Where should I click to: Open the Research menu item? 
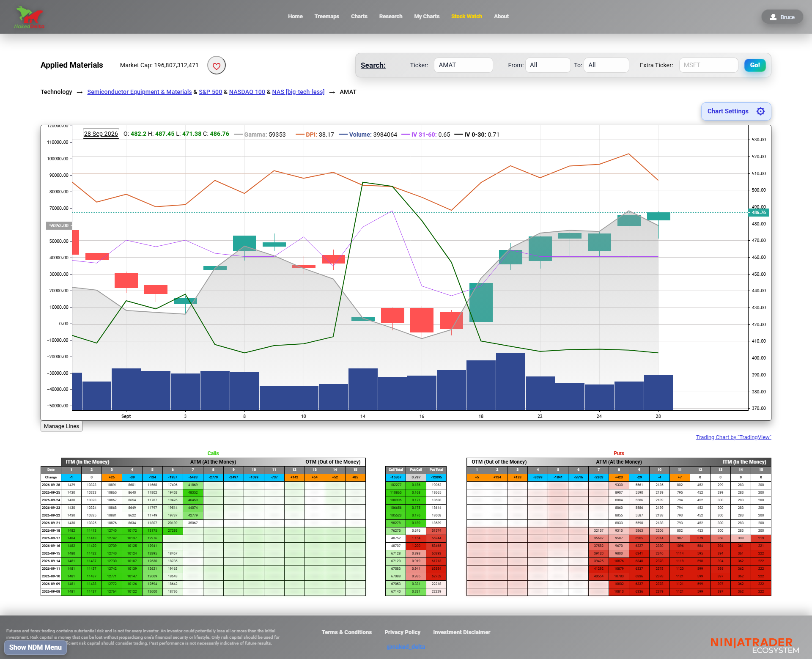(x=391, y=16)
